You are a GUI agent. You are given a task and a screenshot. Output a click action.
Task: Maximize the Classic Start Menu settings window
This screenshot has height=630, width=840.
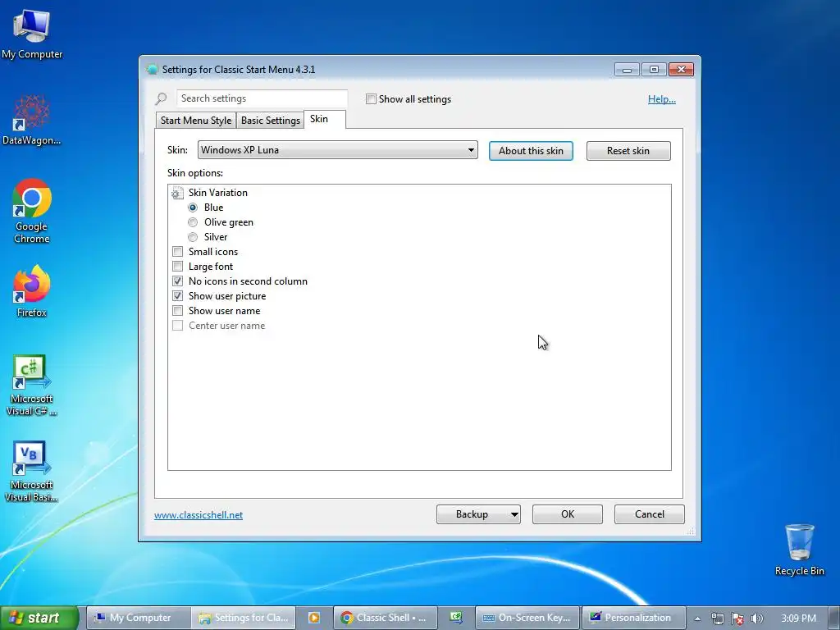(654, 70)
